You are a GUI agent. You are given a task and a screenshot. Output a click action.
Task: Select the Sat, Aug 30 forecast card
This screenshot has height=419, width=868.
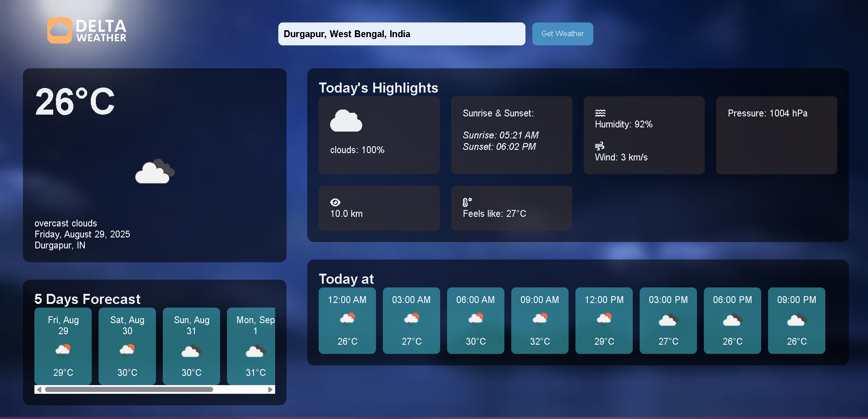pyautogui.click(x=127, y=346)
